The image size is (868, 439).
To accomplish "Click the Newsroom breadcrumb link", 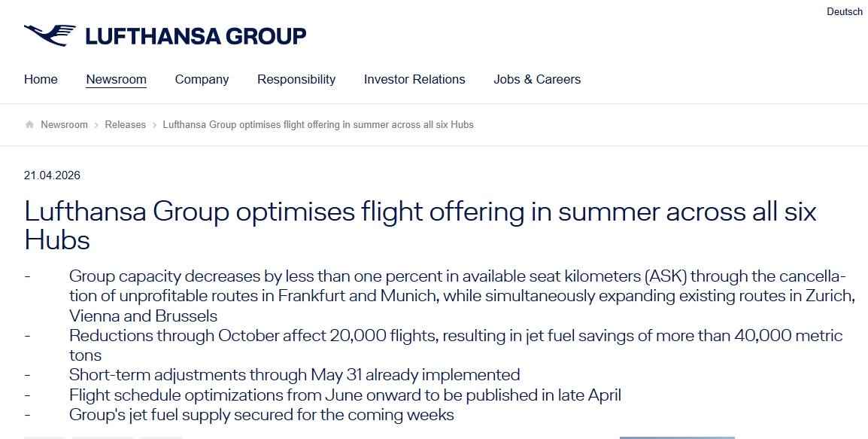I will pos(64,125).
